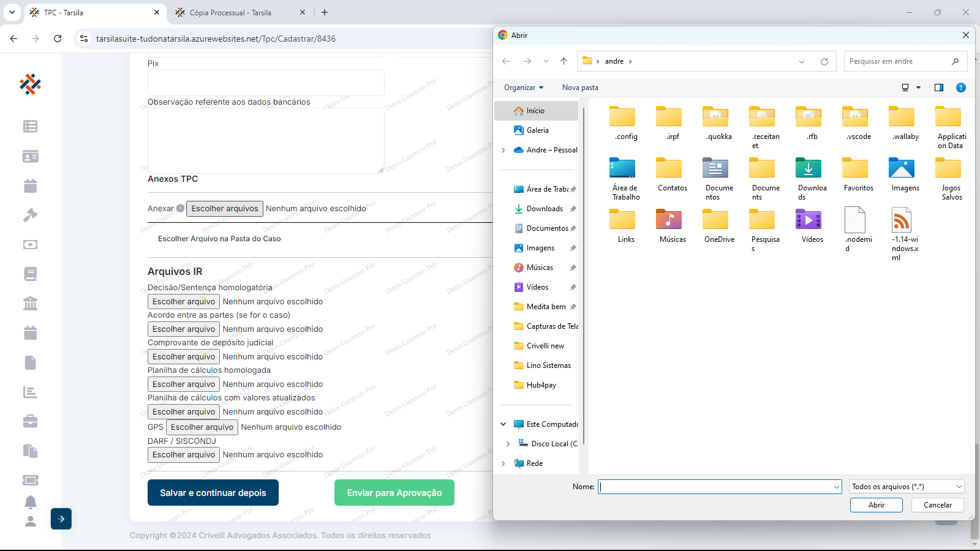Click the 'Pesquisar em andre' search field
The image size is (980, 551).
pos(897,61)
